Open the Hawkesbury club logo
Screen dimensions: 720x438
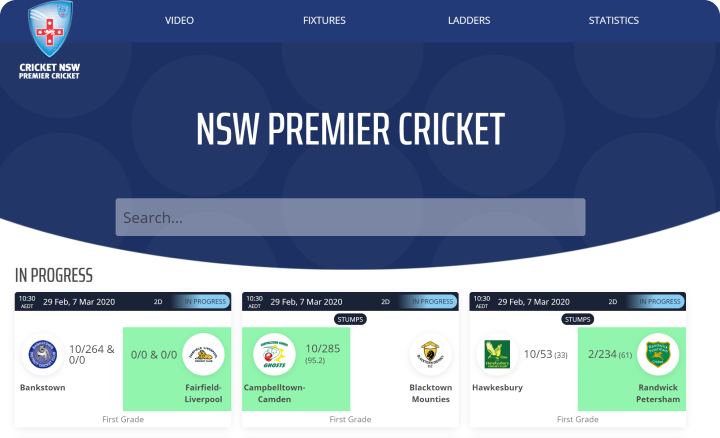coord(497,354)
